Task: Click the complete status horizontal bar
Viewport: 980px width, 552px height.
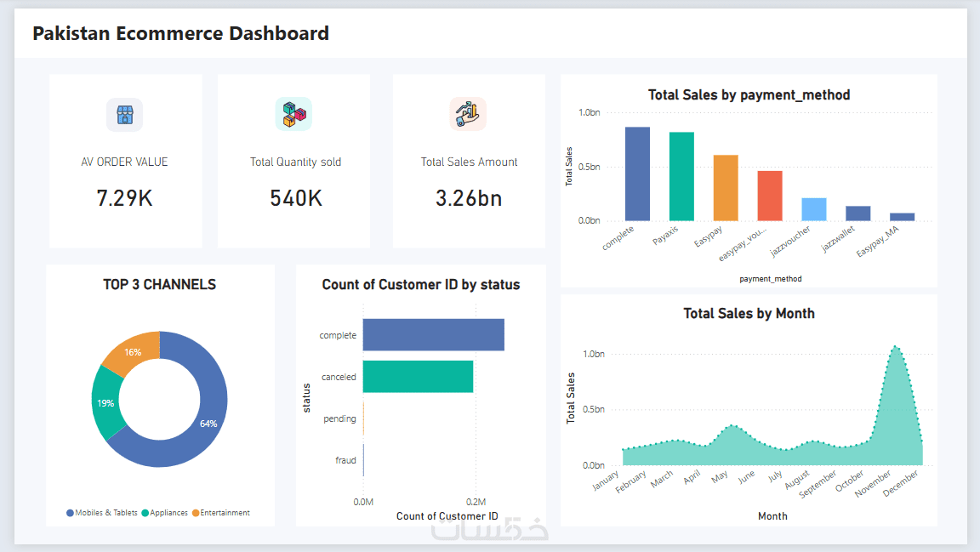Action: point(434,334)
